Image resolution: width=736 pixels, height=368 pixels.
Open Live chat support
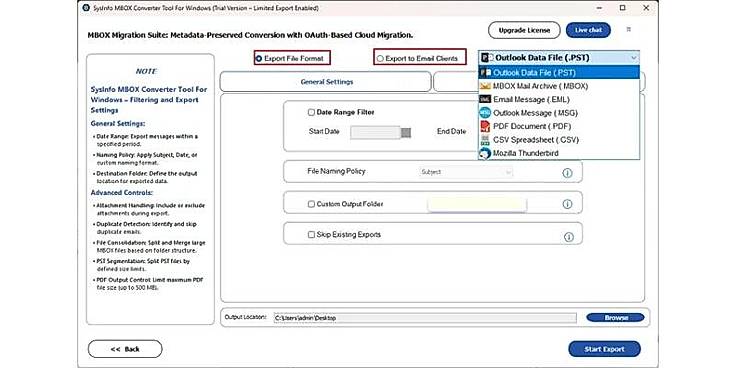coord(588,30)
